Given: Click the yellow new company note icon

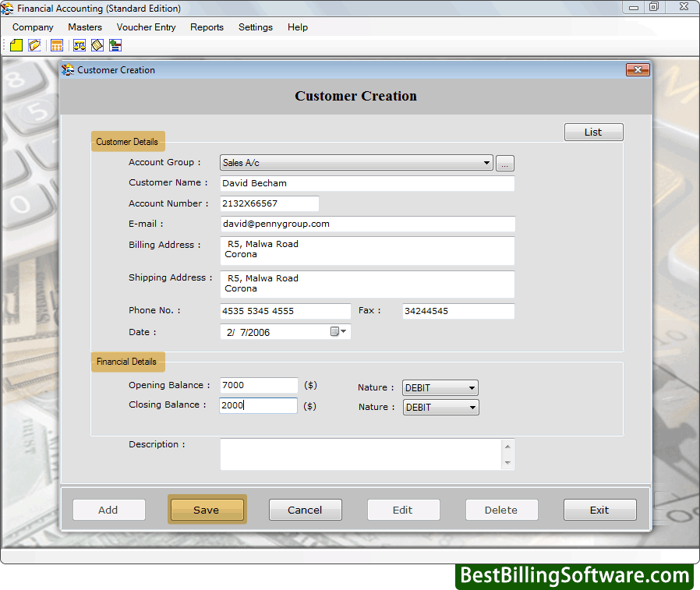Looking at the screenshot, I should pyautogui.click(x=16, y=45).
